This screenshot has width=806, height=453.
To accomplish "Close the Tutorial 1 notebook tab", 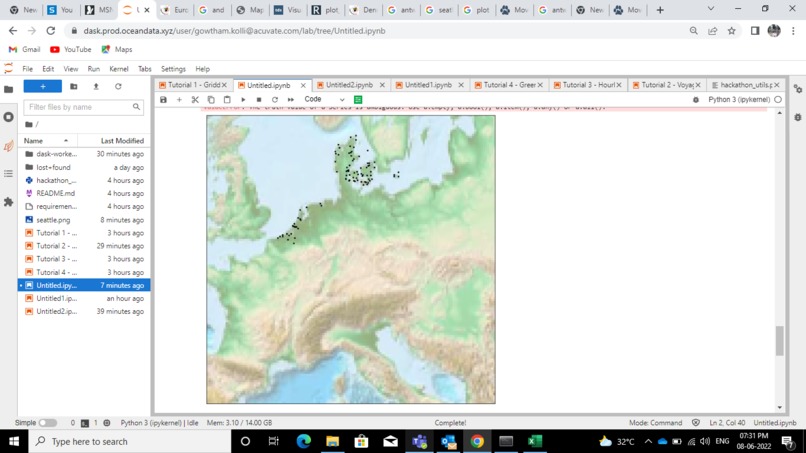I will click(x=224, y=85).
